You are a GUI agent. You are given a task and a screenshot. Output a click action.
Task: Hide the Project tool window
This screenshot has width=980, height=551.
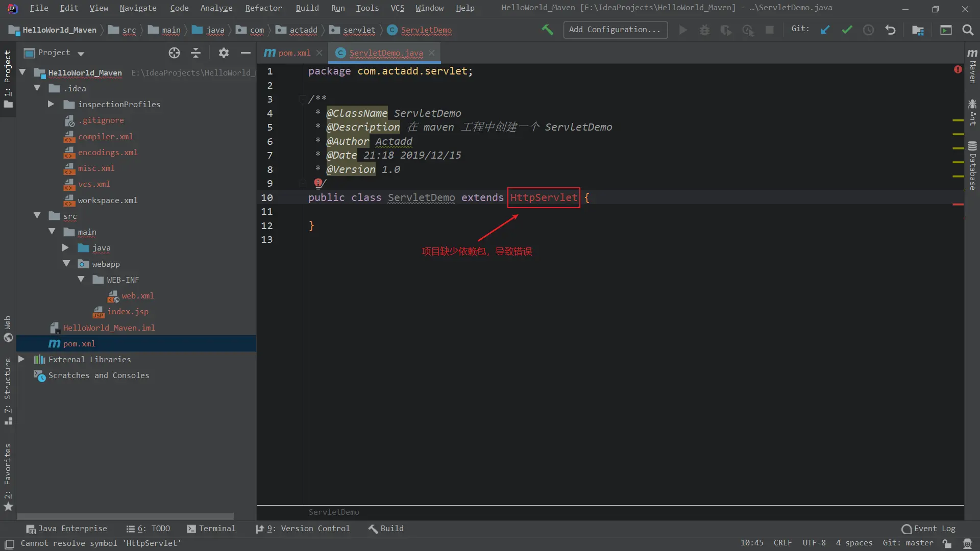(x=246, y=53)
